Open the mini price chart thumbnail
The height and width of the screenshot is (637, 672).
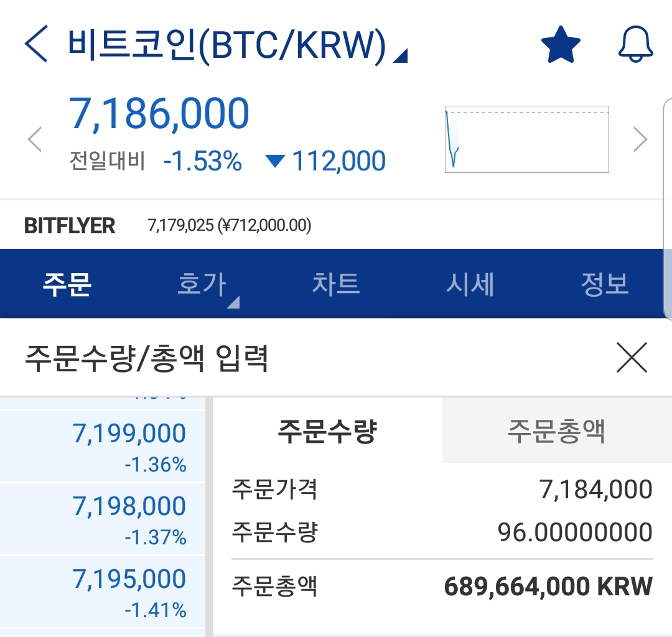tap(527, 139)
